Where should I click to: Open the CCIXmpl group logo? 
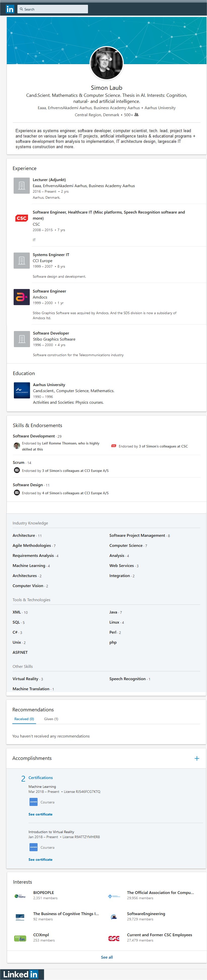tap(20, 938)
